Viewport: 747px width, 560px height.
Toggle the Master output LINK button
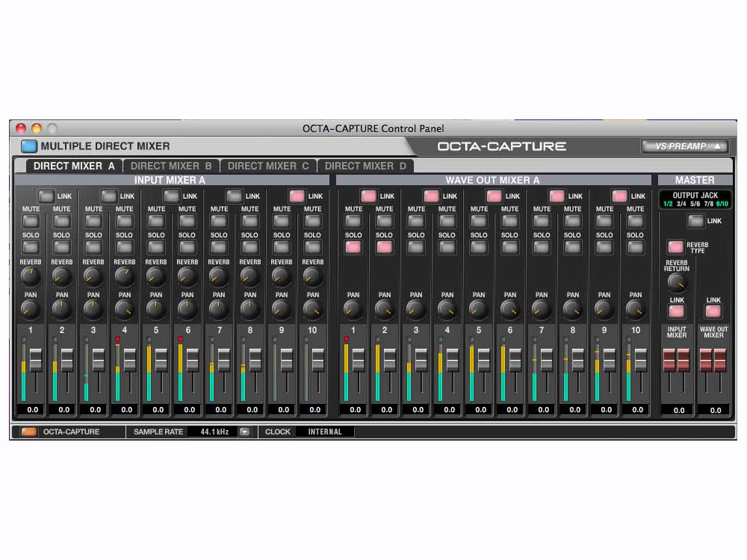(x=696, y=221)
